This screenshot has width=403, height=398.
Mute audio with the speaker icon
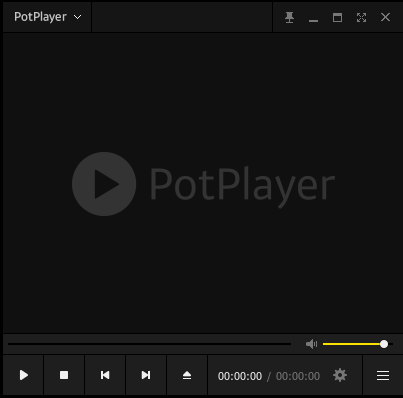311,344
